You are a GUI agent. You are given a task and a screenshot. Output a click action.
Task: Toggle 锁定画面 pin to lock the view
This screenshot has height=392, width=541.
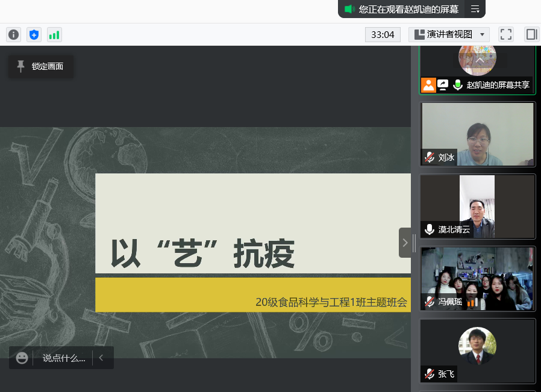(x=40, y=66)
